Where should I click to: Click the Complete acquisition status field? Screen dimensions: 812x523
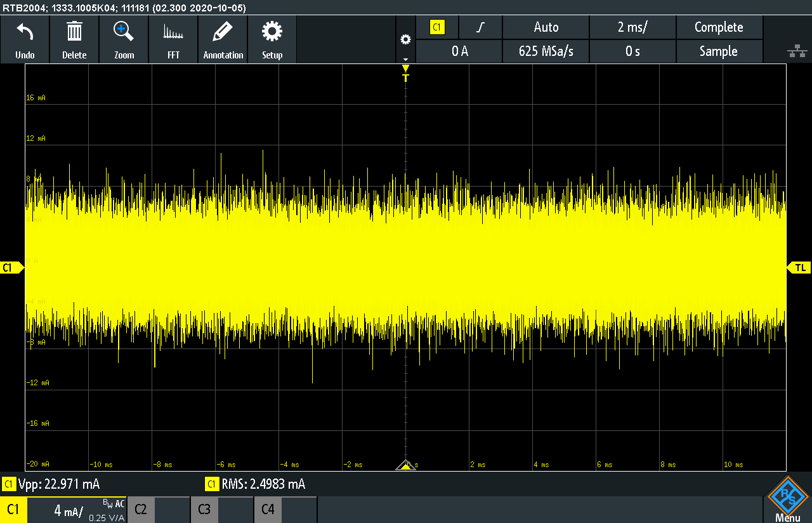[719, 27]
